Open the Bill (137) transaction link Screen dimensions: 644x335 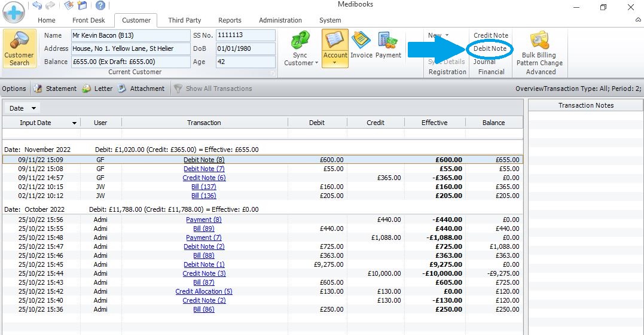203,187
